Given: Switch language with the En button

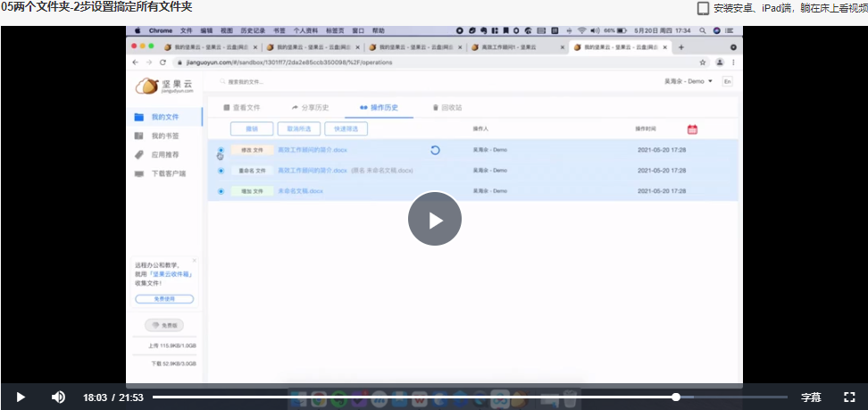Looking at the screenshot, I should 728,81.
